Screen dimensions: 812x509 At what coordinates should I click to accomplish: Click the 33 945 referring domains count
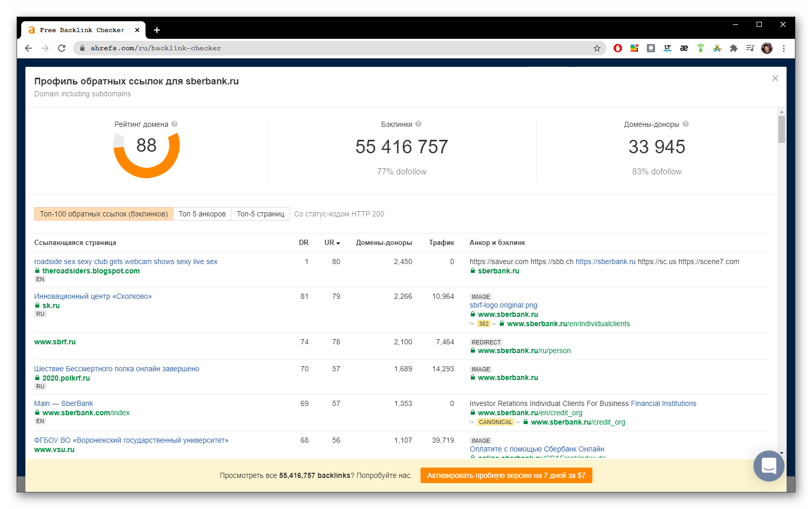click(657, 147)
